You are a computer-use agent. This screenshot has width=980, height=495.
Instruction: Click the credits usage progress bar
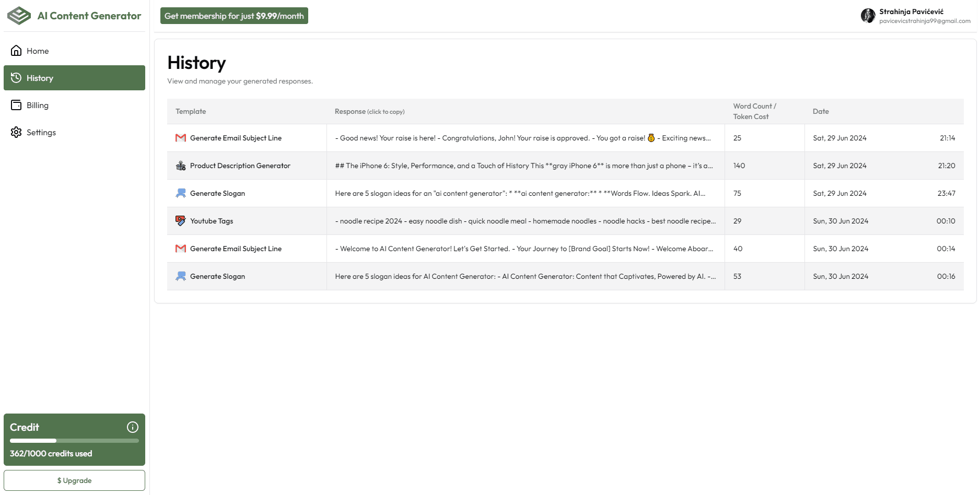pos(74,441)
